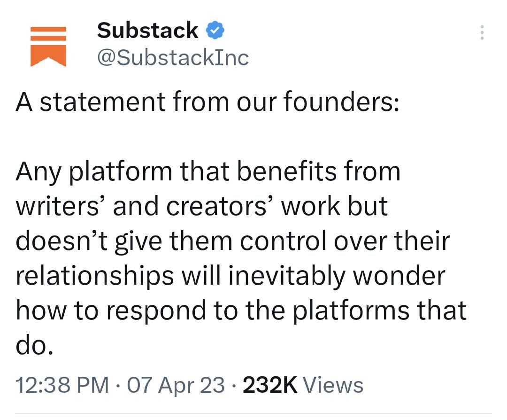
Task: Click the word "wonder" in the tweet
Action: pos(398,275)
